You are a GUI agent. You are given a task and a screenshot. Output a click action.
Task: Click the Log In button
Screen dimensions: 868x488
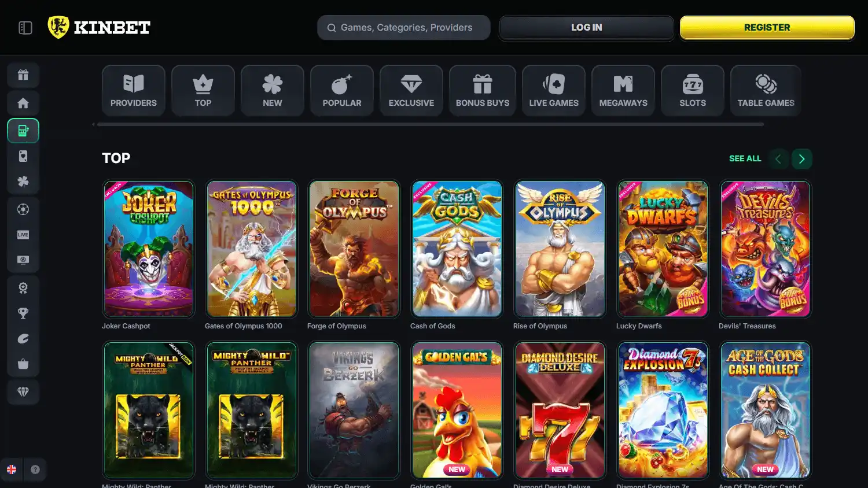coord(587,28)
